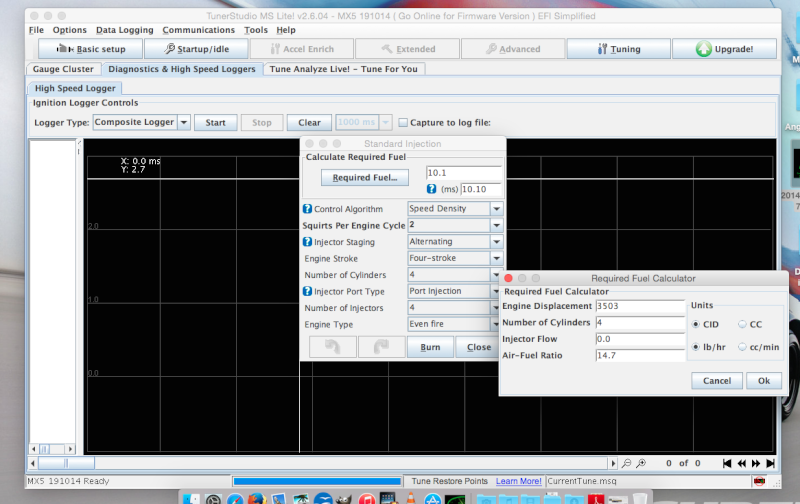800x504 pixels.
Task: Click the red connection status icon
Action: pyautogui.click(x=759, y=481)
